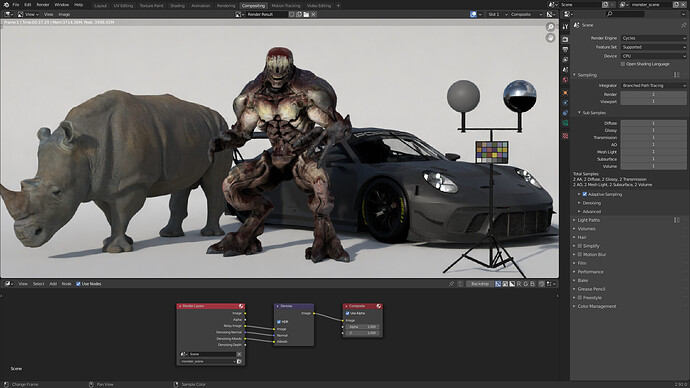Image resolution: width=690 pixels, height=388 pixels.
Task: Click the Backdrop button in node editor
Action: [x=480, y=284]
